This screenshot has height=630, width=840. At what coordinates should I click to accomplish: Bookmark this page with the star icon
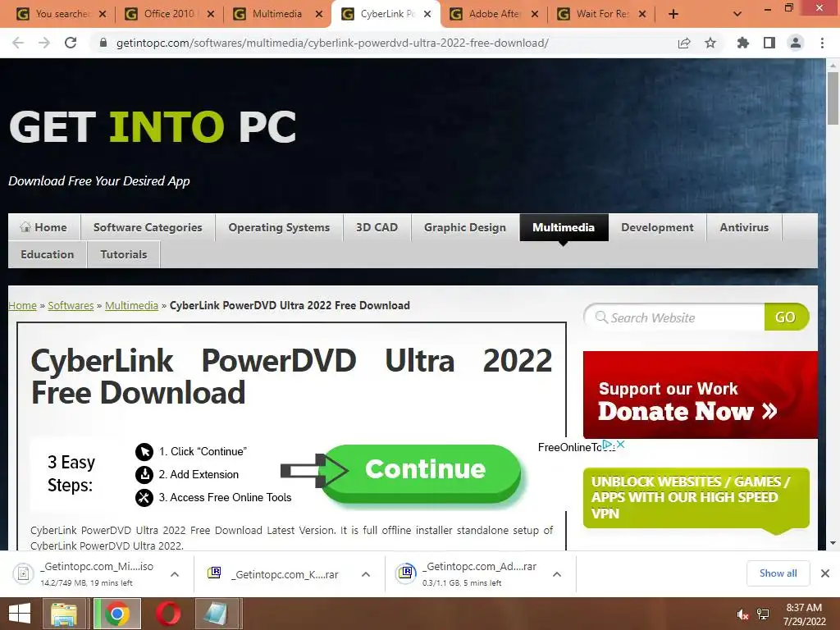click(x=710, y=43)
